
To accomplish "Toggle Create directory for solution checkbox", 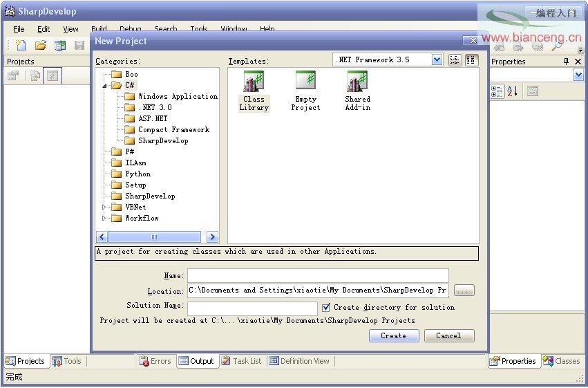I will click(326, 307).
